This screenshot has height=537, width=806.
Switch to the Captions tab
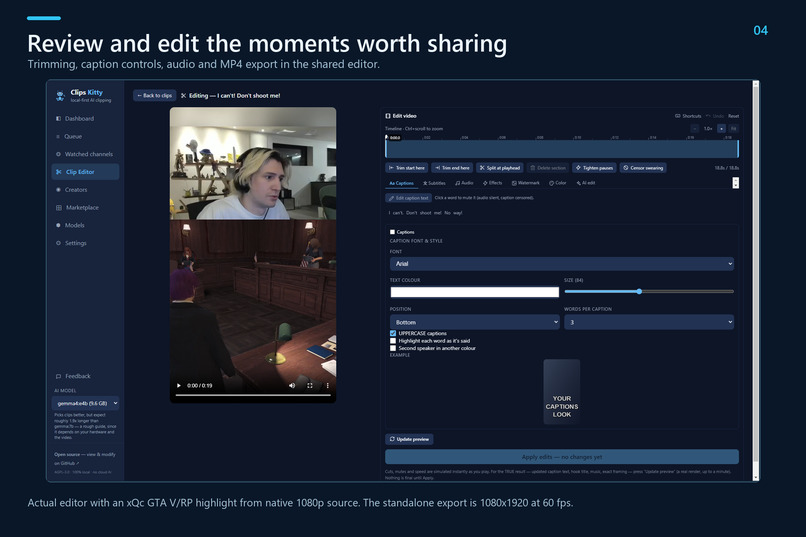coord(401,183)
